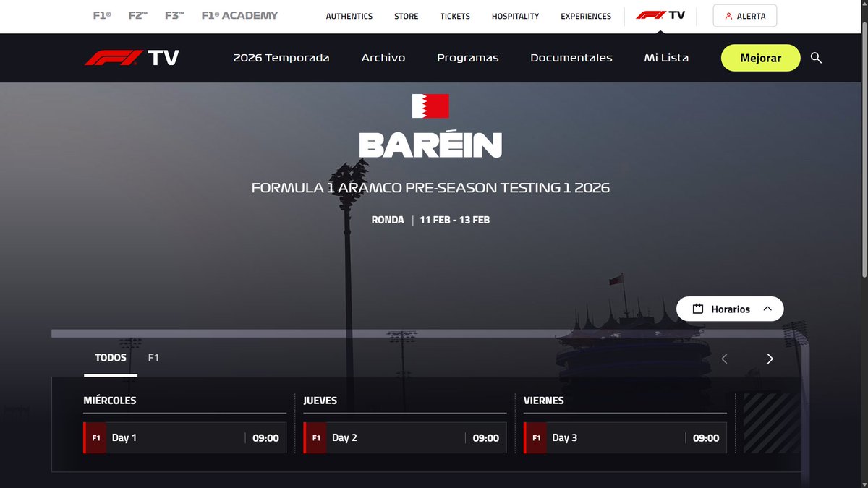This screenshot has height=488, width=868.
Task: Click the F1 TV logo in the navigation bar
Action: click(132, 58)
